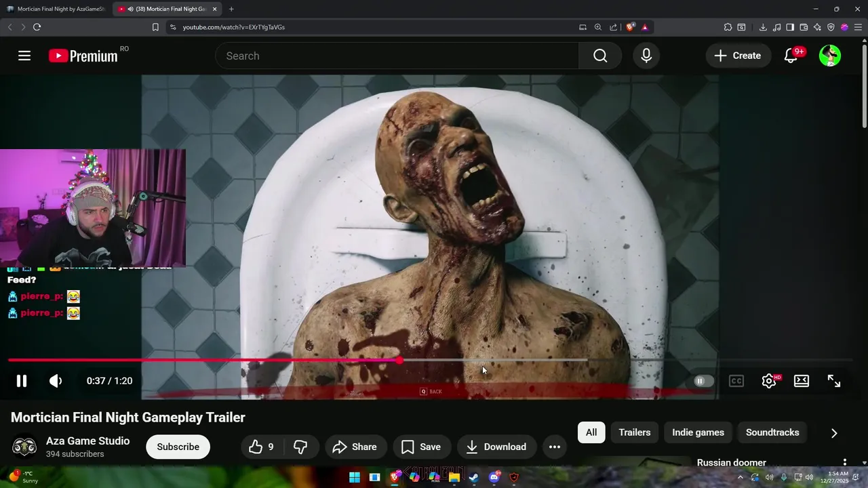The image size is (868, 488).
Task: Click the address bar URL
Action: click(x=234, y=27)
